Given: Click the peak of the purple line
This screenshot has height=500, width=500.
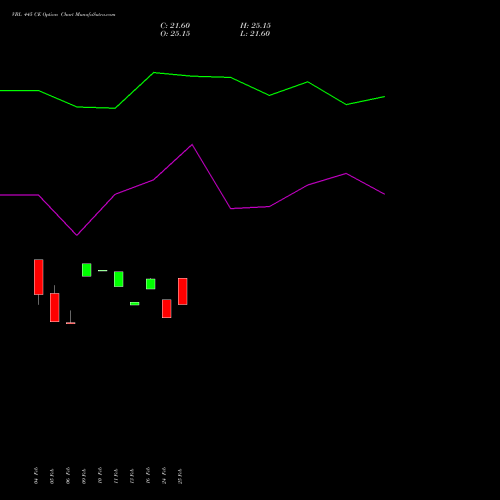Looking at the screenshot, I should [x=192, y=145].
